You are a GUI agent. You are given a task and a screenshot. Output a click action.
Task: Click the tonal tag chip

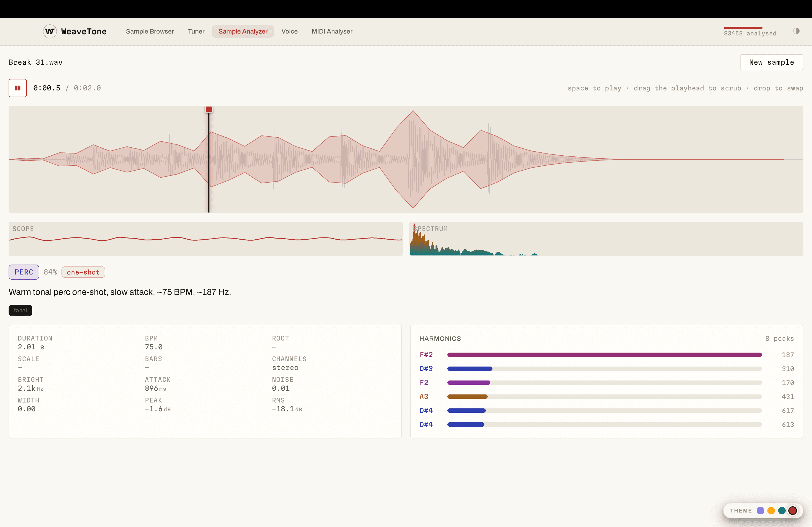tap(20, 310)
